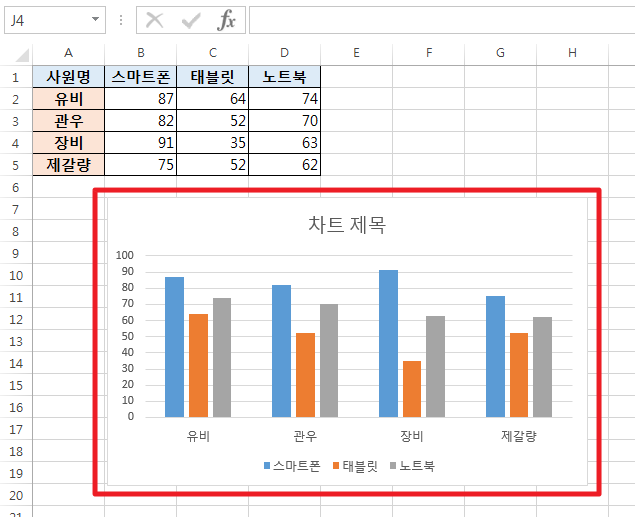The width and height of the screenshot is (635, 517).
Task: Click header cell 노트북
Action: 284,77
